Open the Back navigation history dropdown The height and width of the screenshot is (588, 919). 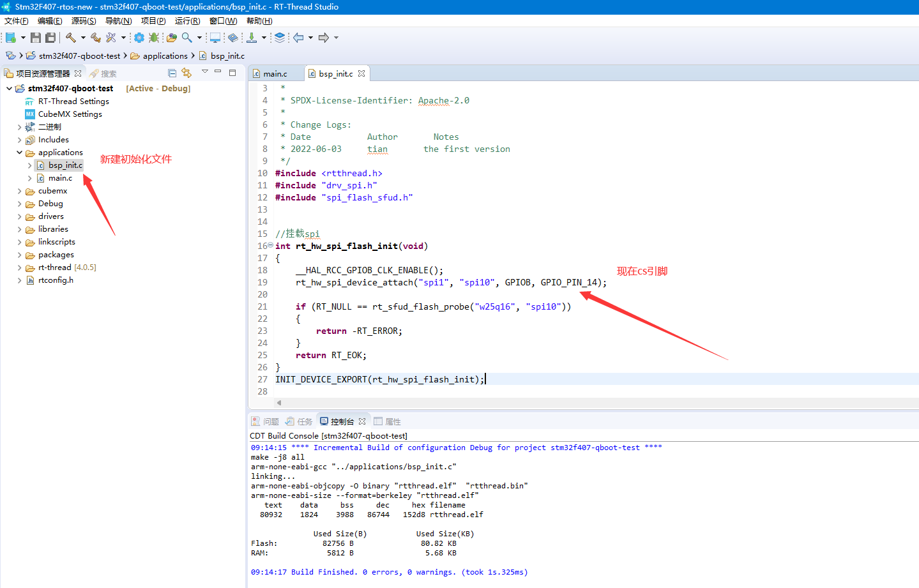coord(310,38)
